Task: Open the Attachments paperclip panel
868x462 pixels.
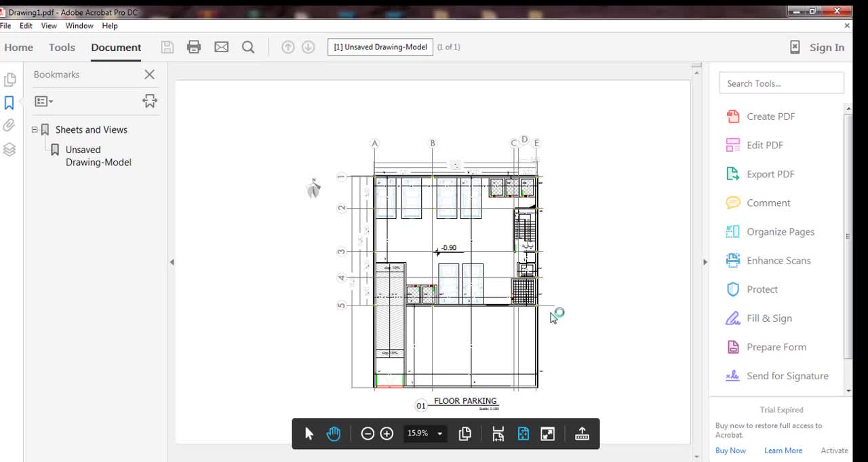Action: 9,125
